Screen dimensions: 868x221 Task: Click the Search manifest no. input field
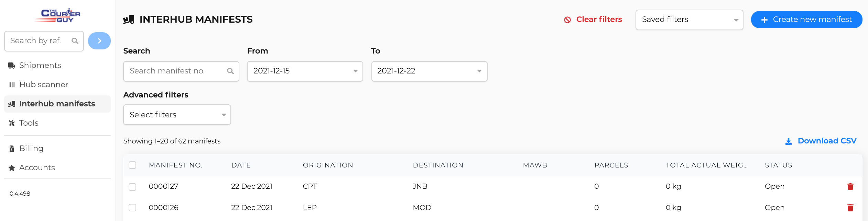tap(181, 71)
